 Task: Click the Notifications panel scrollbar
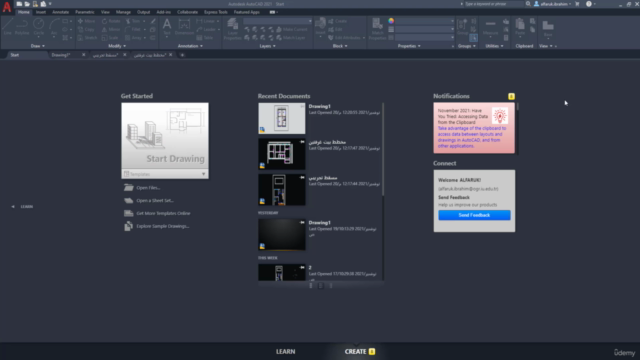click(x=518, y=107)
